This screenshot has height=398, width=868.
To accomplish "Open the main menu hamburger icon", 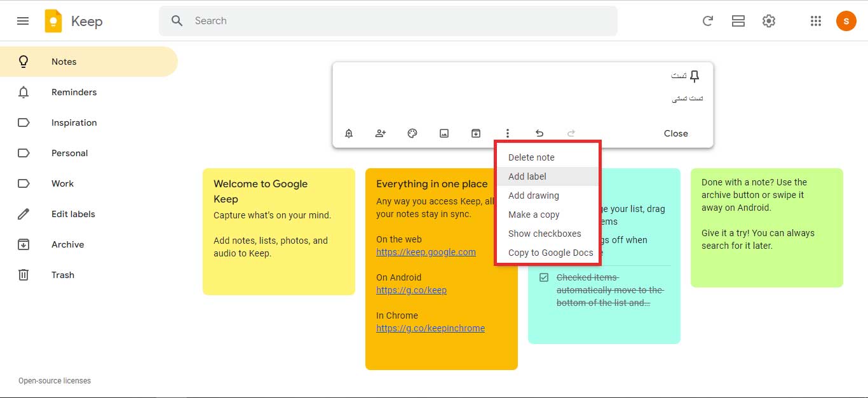I will (x=23, y=21).
